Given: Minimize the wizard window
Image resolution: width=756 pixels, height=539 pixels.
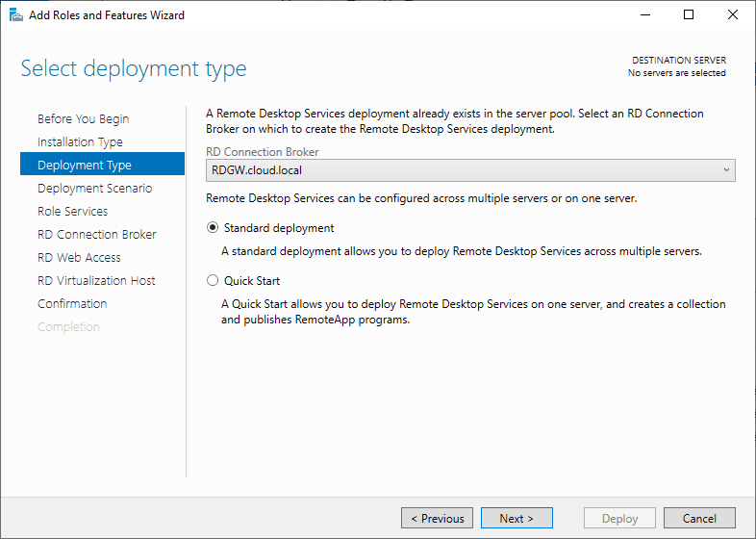Looking at the screenshot, I should tap(644, 15).
